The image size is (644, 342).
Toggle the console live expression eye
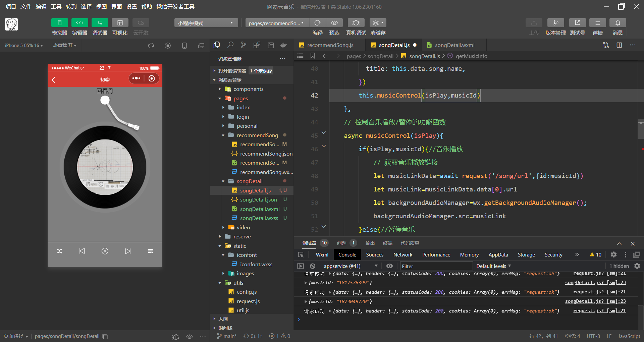pyautogui.click(x=389, y=266)
